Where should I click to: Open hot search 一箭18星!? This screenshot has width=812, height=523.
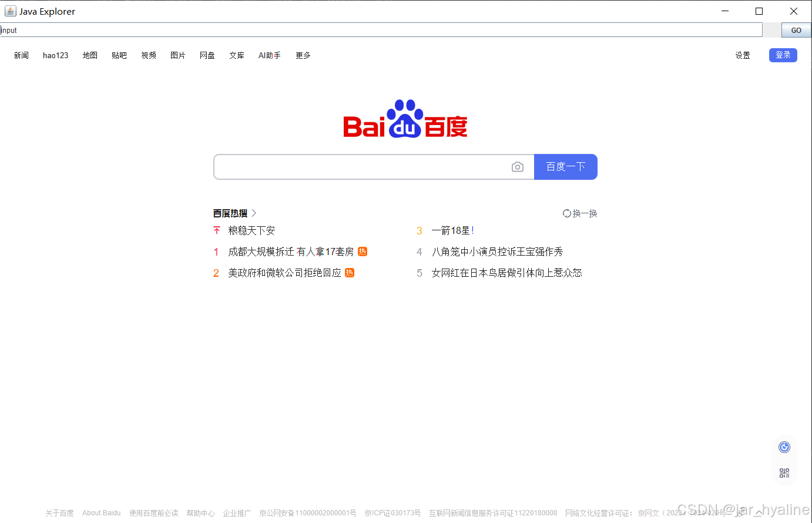tap(452, 230)
